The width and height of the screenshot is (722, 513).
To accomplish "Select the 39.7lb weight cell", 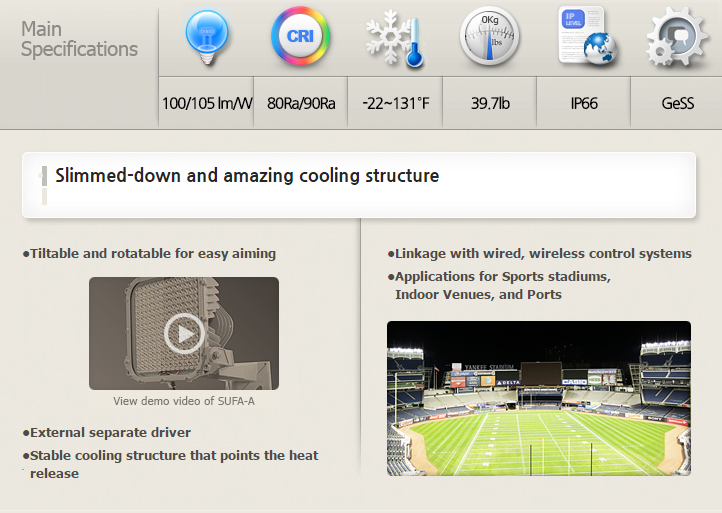I will pyautogui.click(x=490, y=102).
